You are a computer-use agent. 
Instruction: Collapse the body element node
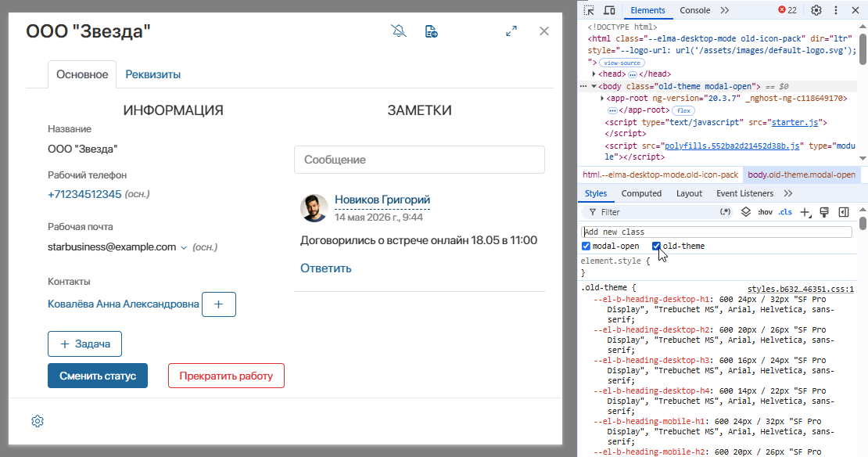pos(594,86)
